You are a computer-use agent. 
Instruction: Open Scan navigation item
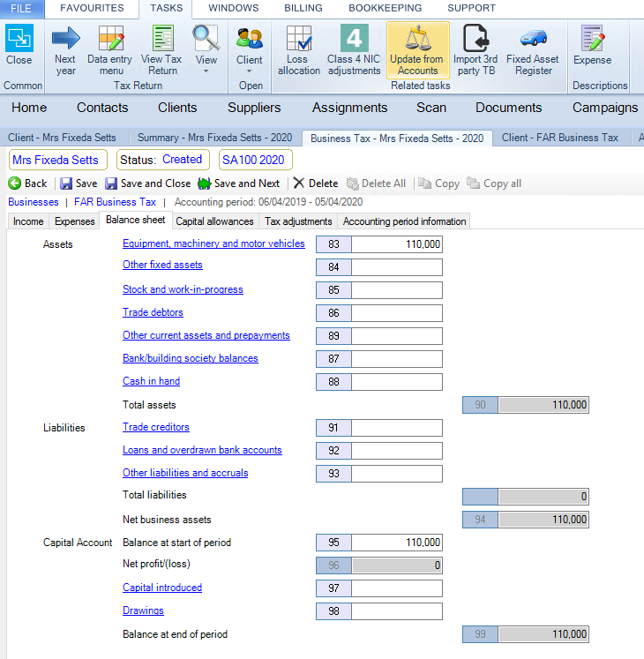point(431,108)
